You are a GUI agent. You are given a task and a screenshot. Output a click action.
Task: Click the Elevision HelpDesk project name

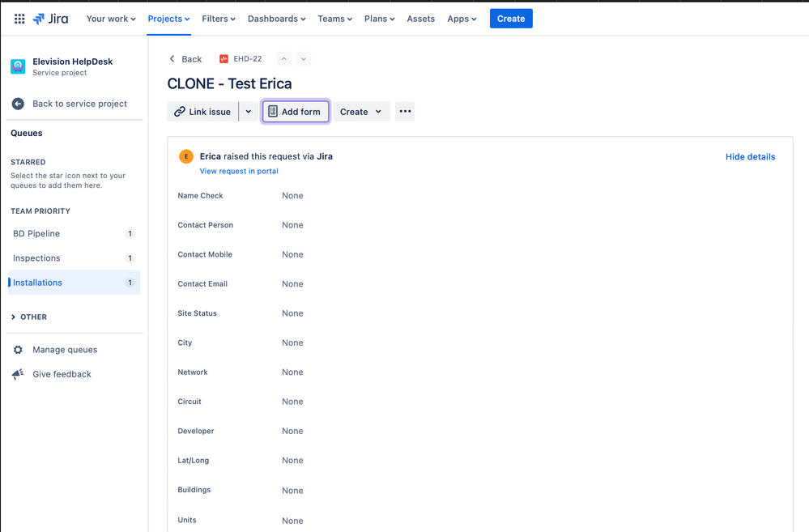(73, 62)
